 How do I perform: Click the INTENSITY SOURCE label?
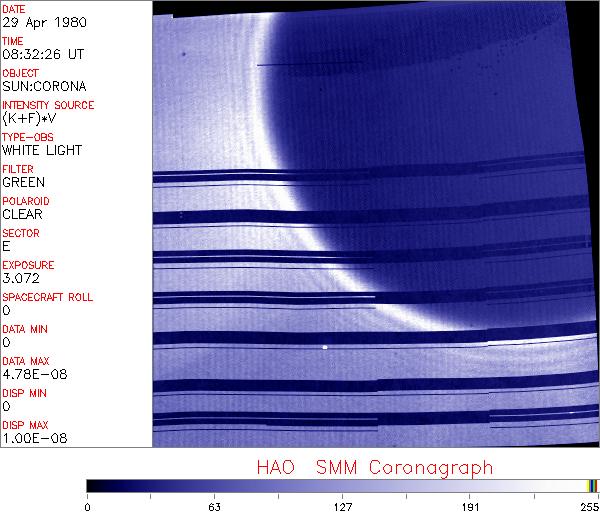coord(48,105)
